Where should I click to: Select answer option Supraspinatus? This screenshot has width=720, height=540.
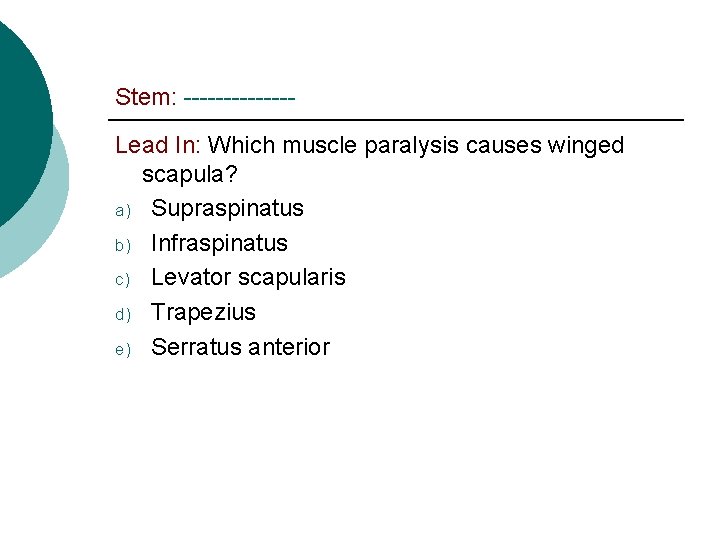pos(227,209)
